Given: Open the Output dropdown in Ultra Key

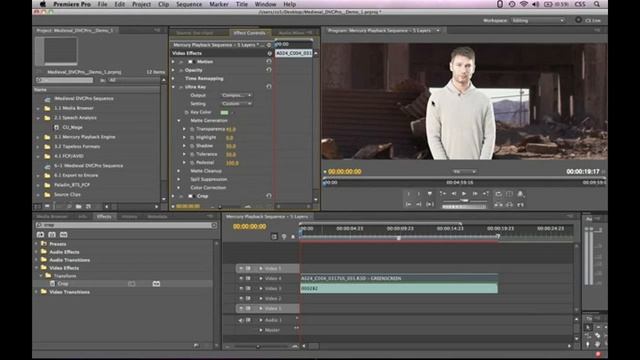Looking at the screenshot, I should (x=236, y=95).
